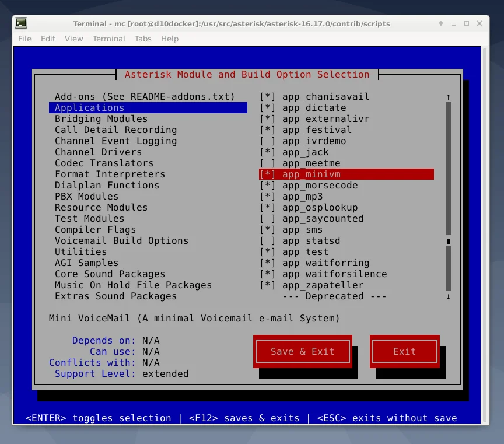Open the View menu
Image resolution: width=504 pixels, height=444 pixels.
pos(73,39)
